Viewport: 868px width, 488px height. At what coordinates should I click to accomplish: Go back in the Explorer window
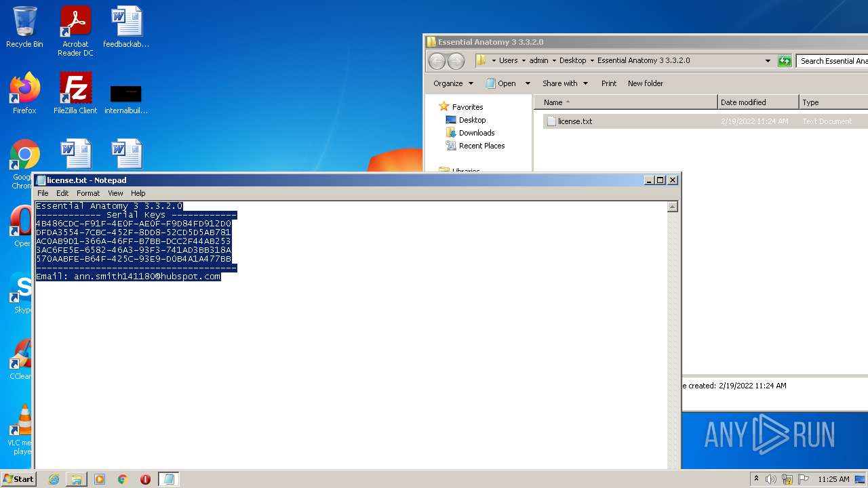[437, 61]
